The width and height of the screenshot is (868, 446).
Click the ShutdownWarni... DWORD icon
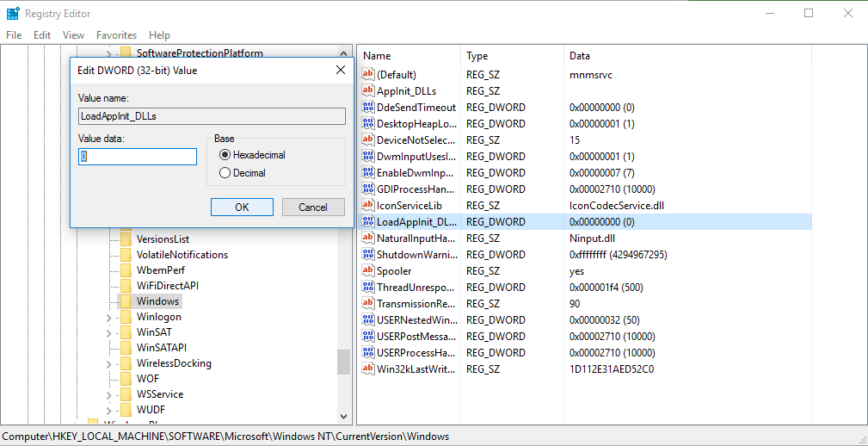click(x=368, y=254)
